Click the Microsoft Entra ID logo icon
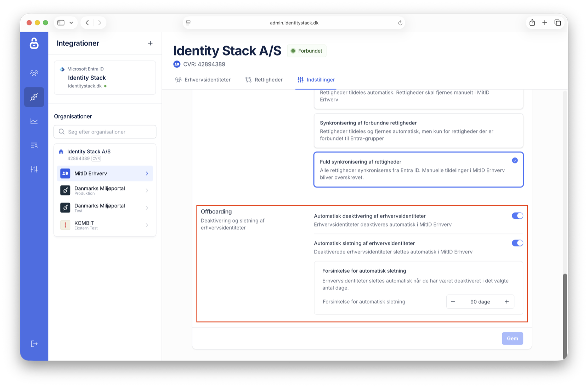 pyautogui.click(x=62, y=69)
